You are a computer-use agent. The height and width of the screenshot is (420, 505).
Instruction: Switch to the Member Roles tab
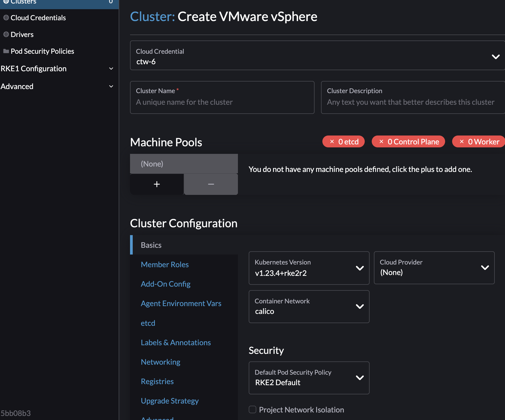(165, 264)
